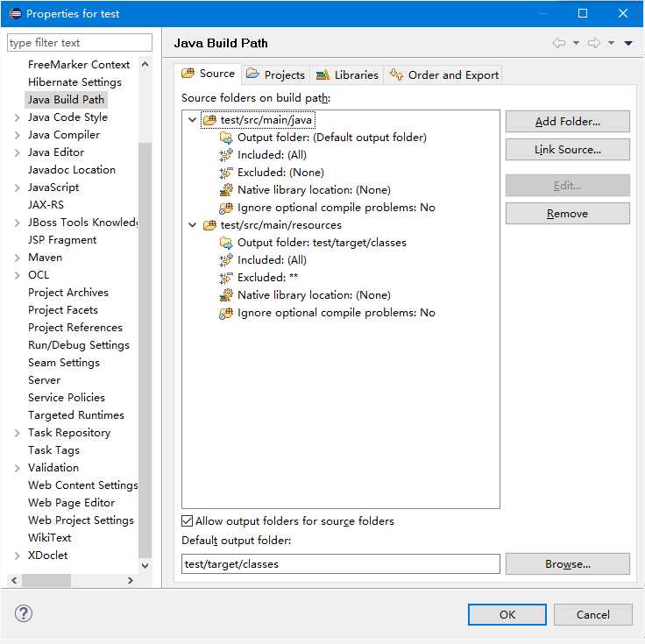
Task: Open the forward history dropdown arrow
Action: click(612, 43)
